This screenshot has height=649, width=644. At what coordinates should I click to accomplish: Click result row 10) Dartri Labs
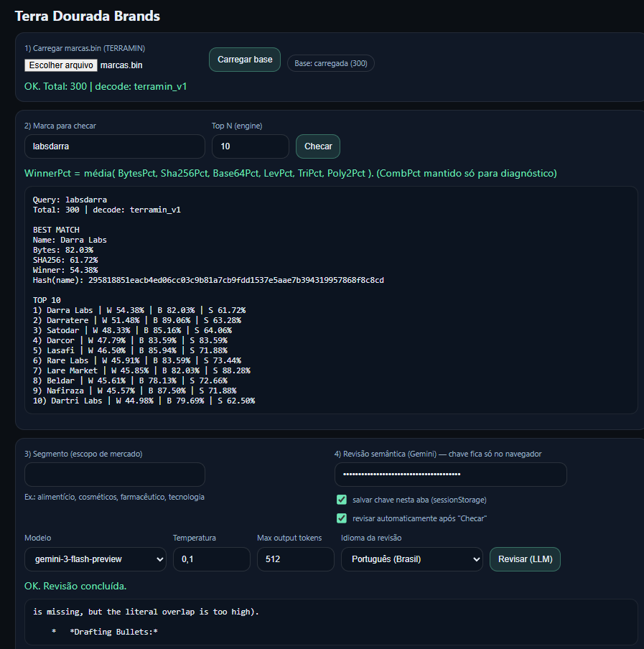(144, 401)
